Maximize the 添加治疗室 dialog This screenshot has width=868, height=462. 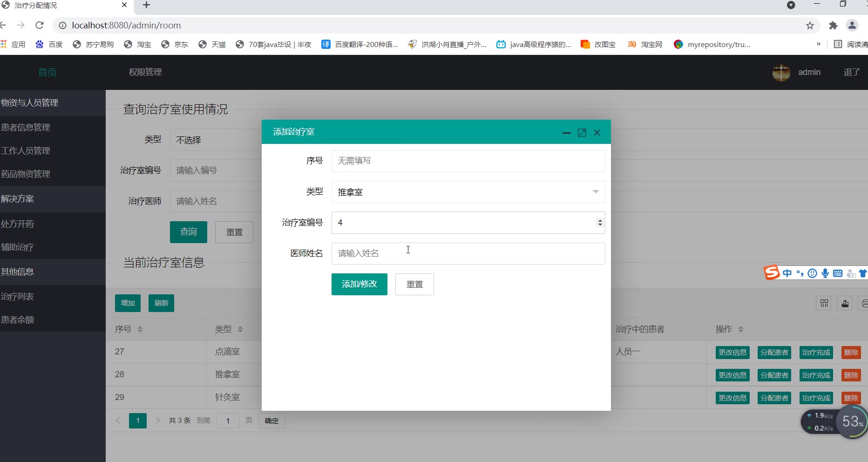582,133
